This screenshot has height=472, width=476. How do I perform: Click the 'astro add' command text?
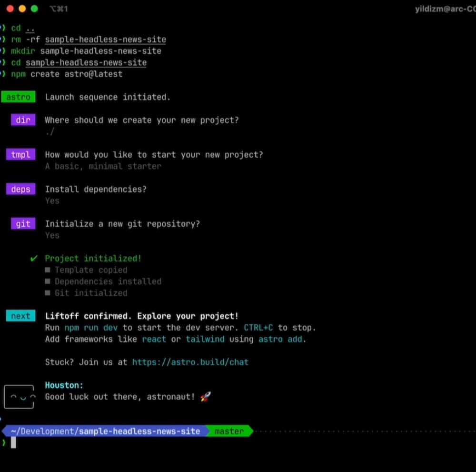pos(280,339)
